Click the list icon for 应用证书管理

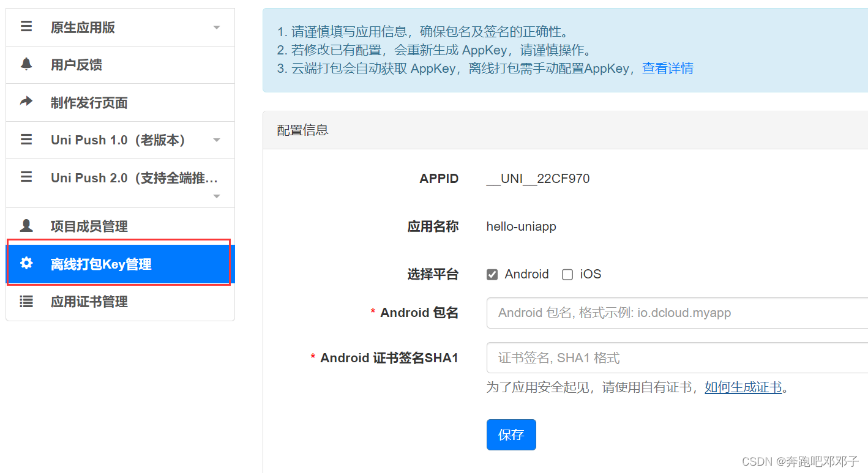click(x=26, y=301)
